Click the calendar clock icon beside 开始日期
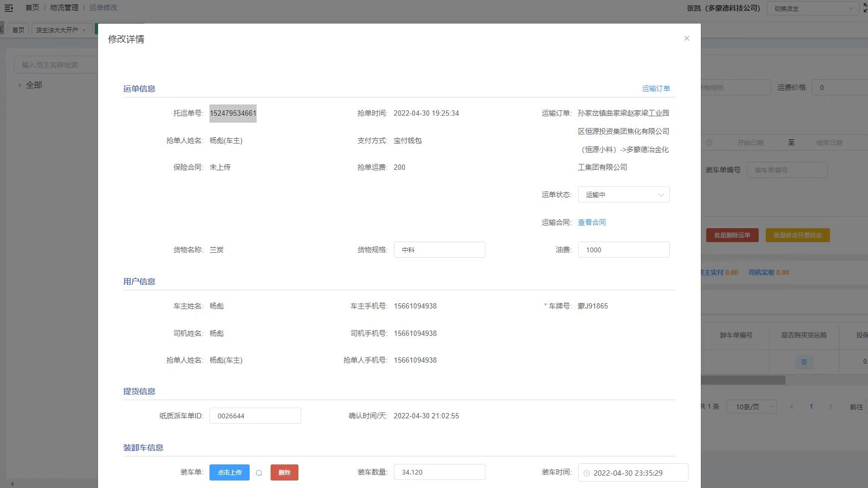 tap(709, 142)
